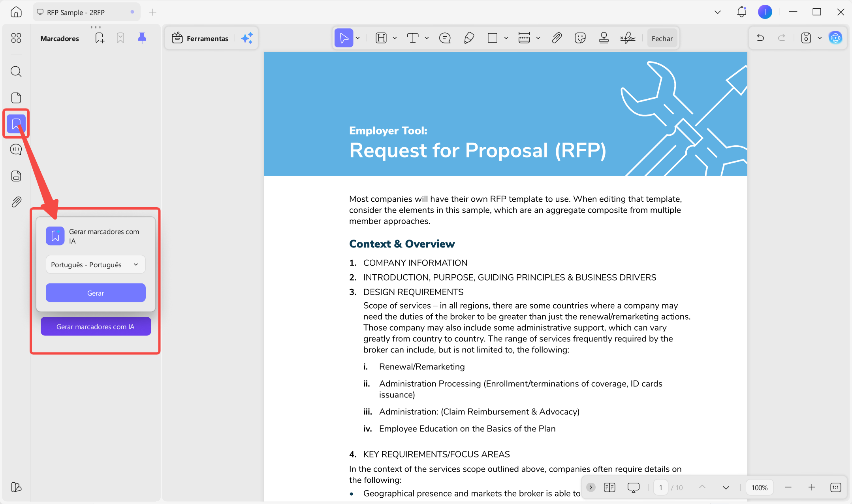Fit page to actual size icon
This screenshot has width=852, height=504.
(x=836, y=487)
